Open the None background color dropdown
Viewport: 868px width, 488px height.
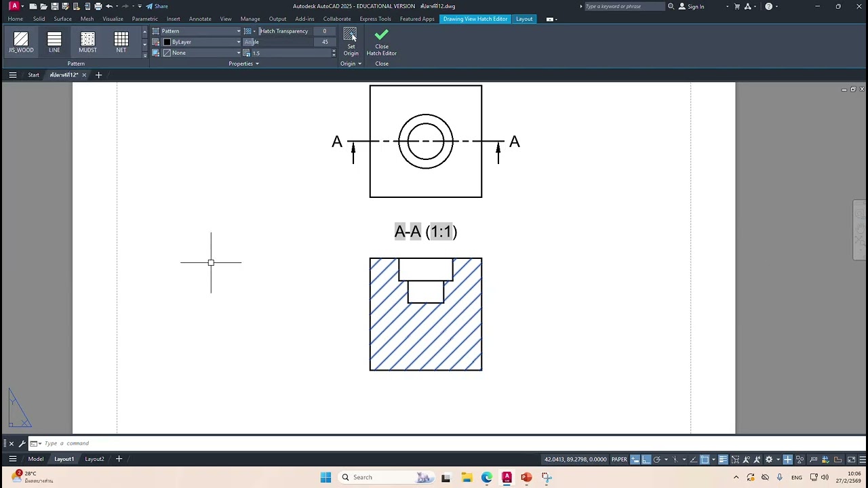click(x=202, y=53)
